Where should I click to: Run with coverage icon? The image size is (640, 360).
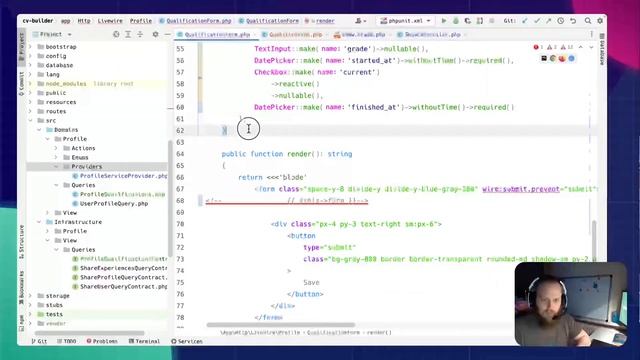tap(468, 21)
